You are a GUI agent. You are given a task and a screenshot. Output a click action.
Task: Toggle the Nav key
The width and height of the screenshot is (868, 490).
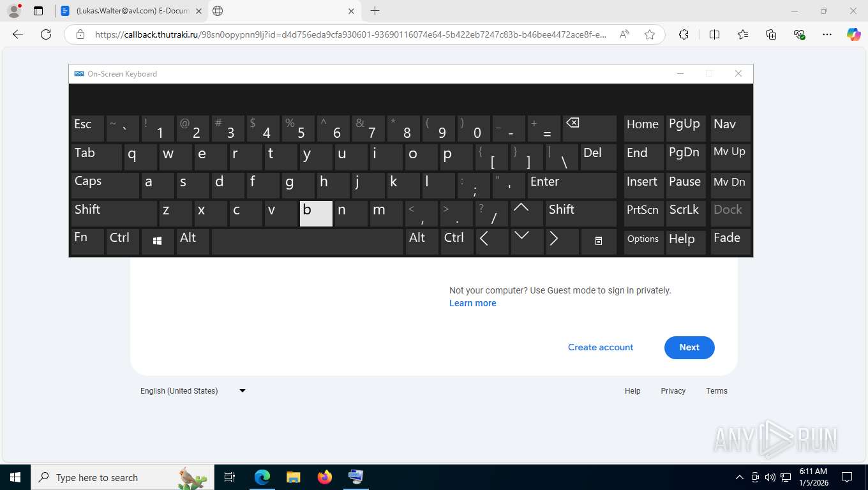point(730,128)
